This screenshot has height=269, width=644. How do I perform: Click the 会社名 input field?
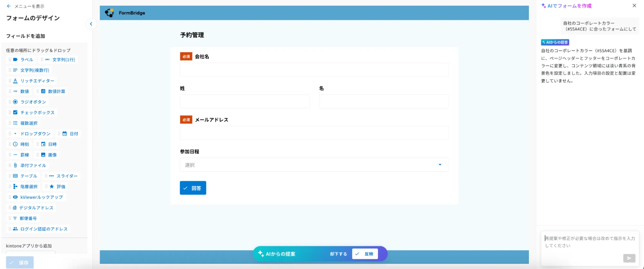click(x=314, y=70)
